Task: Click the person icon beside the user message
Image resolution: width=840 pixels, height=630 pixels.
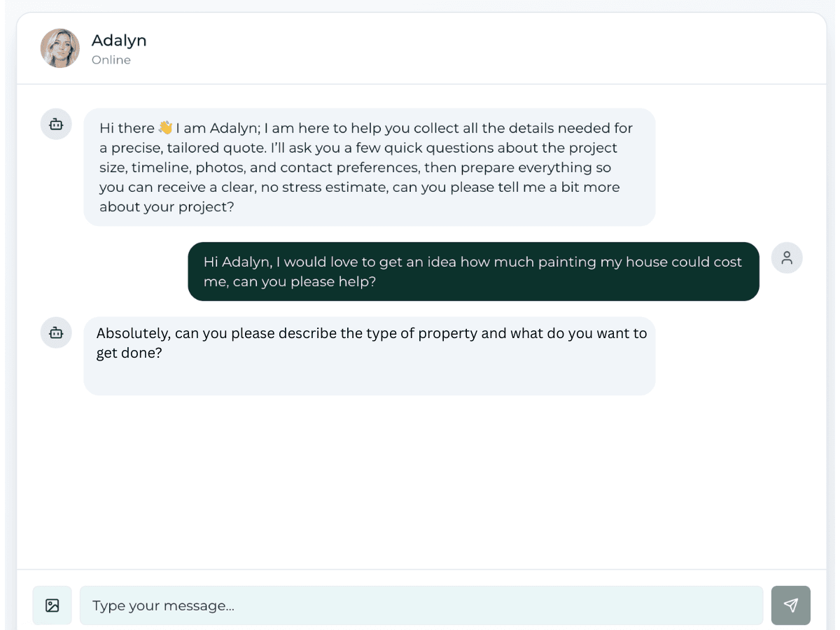Action: click(x=787, y=258)
